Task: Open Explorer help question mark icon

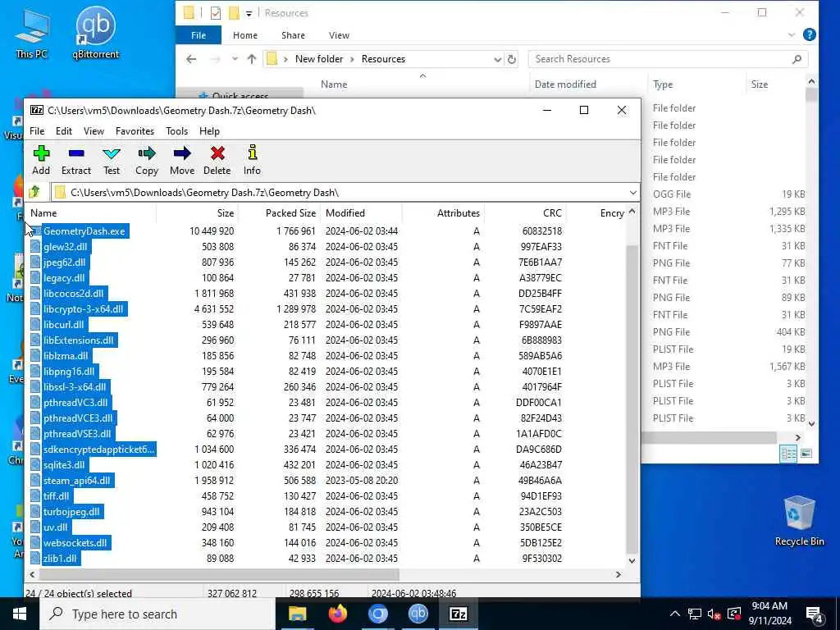Action: coord(809,34)
